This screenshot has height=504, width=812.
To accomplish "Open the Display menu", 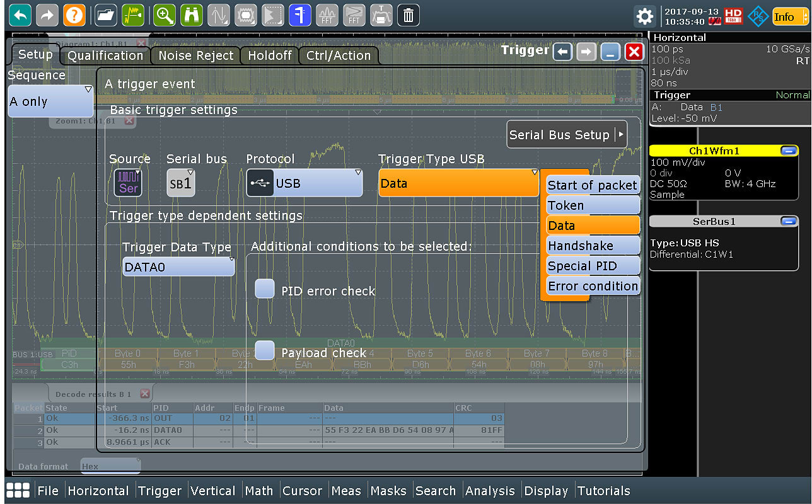I will 546,491.
